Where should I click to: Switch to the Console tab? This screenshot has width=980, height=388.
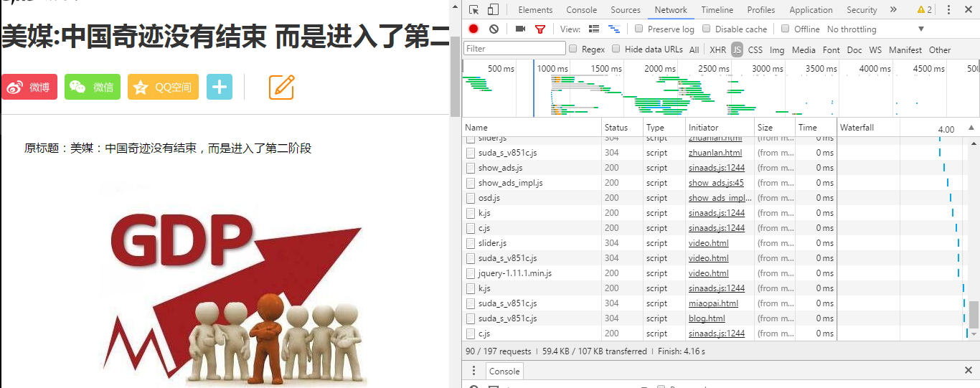(581, 10)
